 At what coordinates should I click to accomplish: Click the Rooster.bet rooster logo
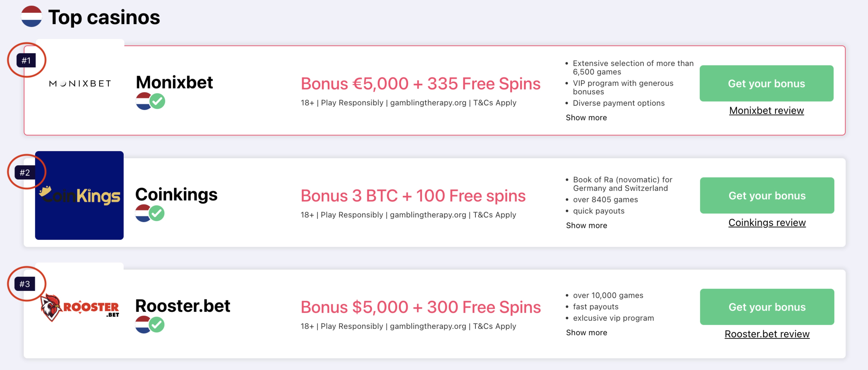pos(80,307)
